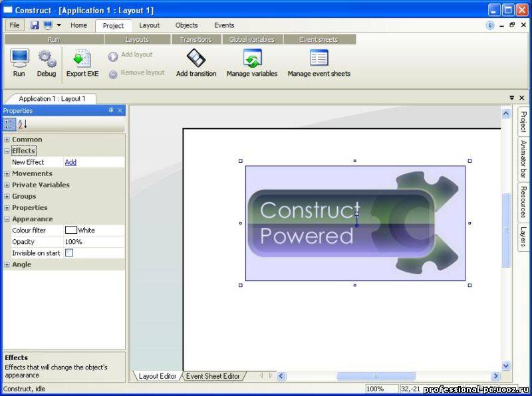Sort Properties alphabetically
The image size is (532, 396).
tap(23, 124)
